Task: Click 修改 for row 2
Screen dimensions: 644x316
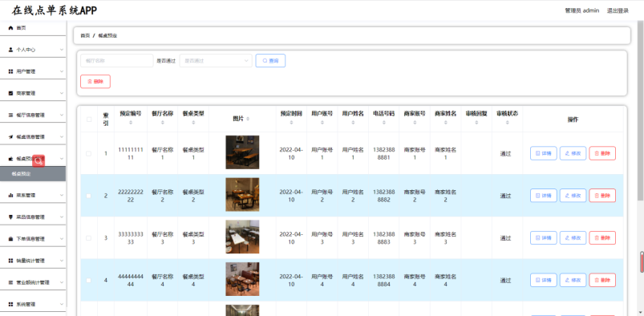Action: click(573, 196)
